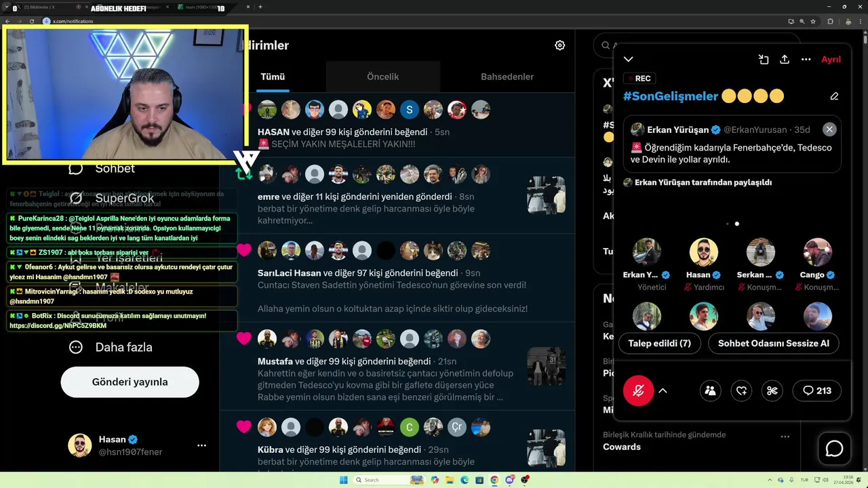Open Space participants people icon
The height and width of the screenshot is (488, 868).
tap(710, 390)
